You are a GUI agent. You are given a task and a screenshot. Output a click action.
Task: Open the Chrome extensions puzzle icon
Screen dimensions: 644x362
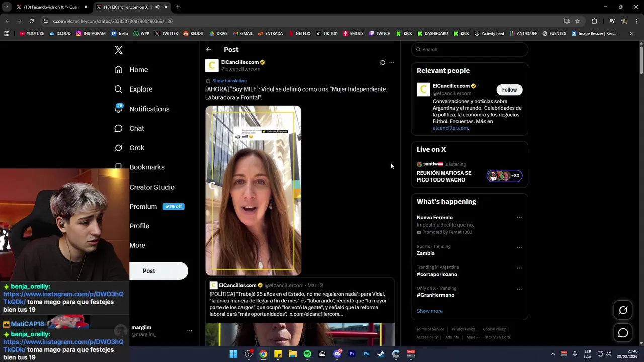pos(594,21)
